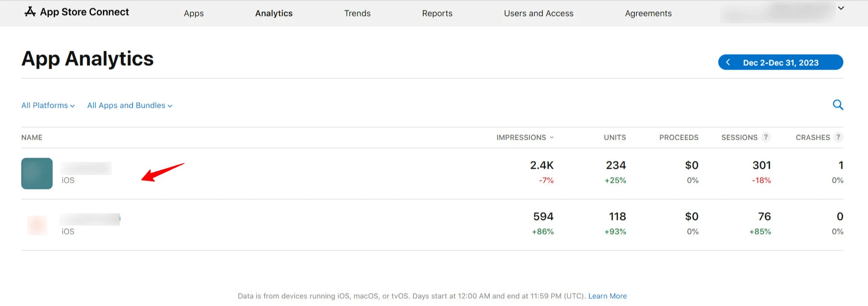Click the previous date range arrow
Image resolution: width=868 pixels, height=306 pixels.
click(x=728, y=62)
